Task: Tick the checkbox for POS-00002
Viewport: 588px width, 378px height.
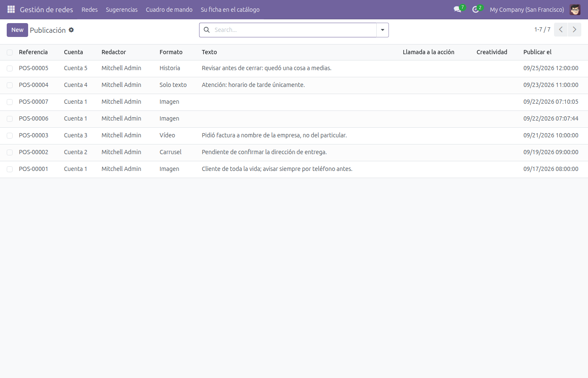Action: 10,152
